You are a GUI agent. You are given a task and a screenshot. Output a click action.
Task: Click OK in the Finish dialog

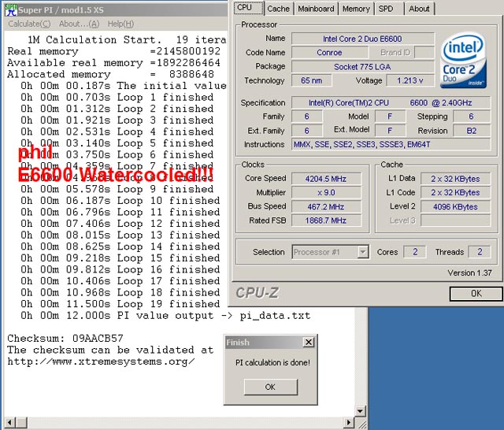pos(271,387)
